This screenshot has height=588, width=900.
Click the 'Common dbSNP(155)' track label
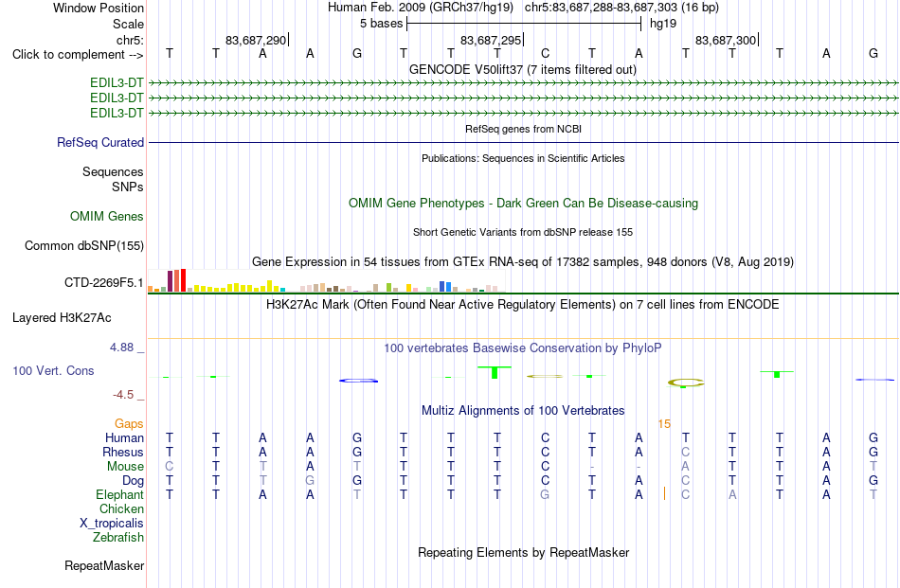tap(84, 245)
